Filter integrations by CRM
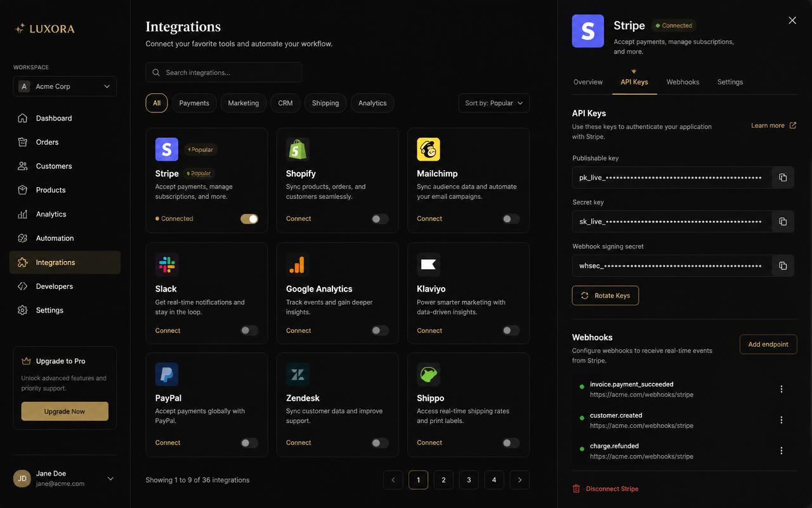 coord(285,103)
